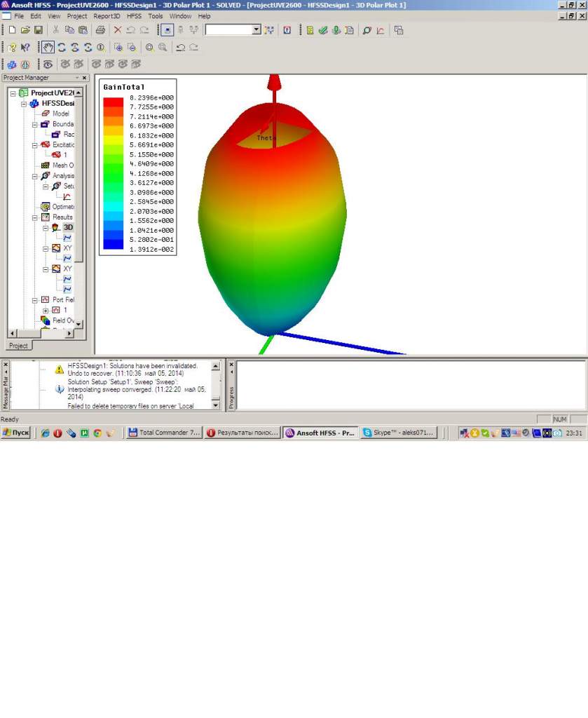588x718 pixels.
Task: Close the Progress panel
Action: 231,365
